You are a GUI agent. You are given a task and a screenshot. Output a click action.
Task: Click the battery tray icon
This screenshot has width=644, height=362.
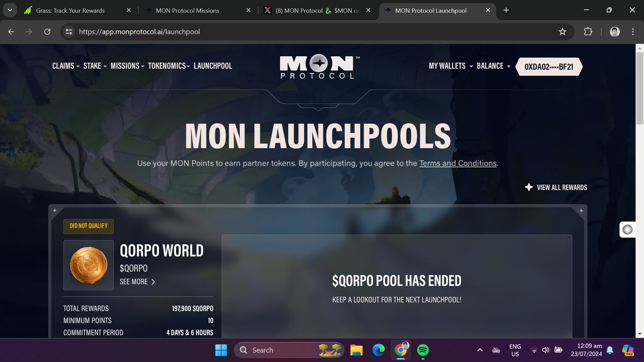pos(559,350)
